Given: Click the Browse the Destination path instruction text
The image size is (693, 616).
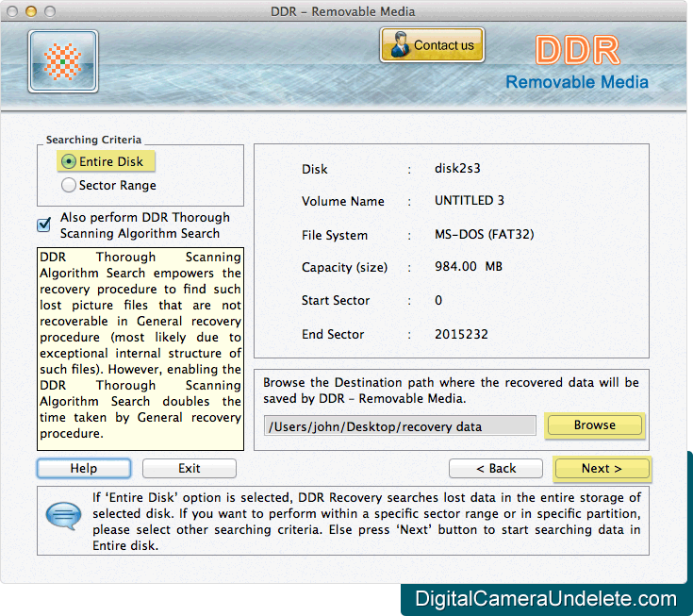Looking at the screenshot, I should (451, 391).
